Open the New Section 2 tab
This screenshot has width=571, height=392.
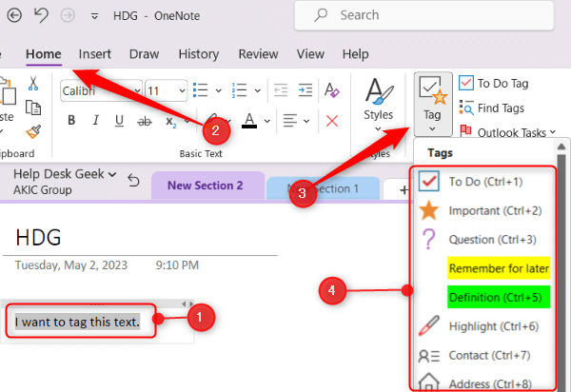pyautogui.click(x=205, y=186)
